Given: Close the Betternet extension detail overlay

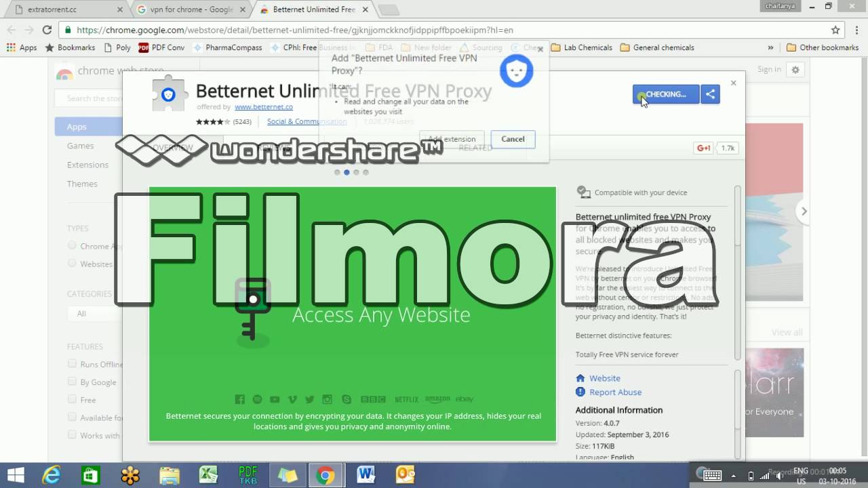Looking at the screenshot, I should point(733,83).
